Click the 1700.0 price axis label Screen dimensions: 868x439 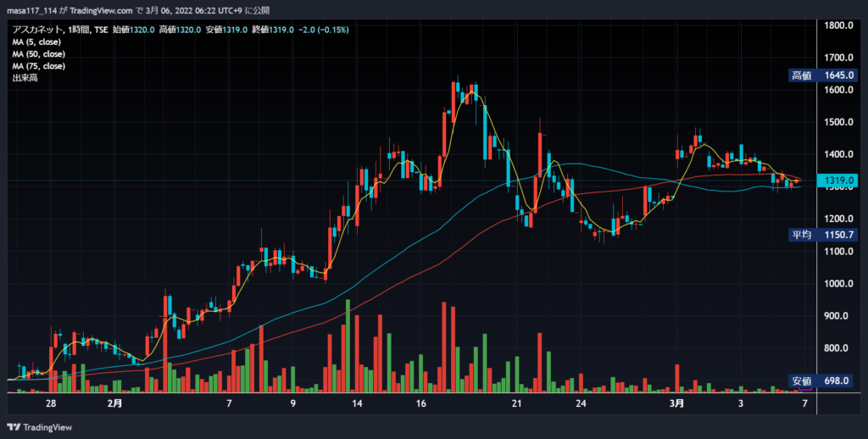[837, 58]
